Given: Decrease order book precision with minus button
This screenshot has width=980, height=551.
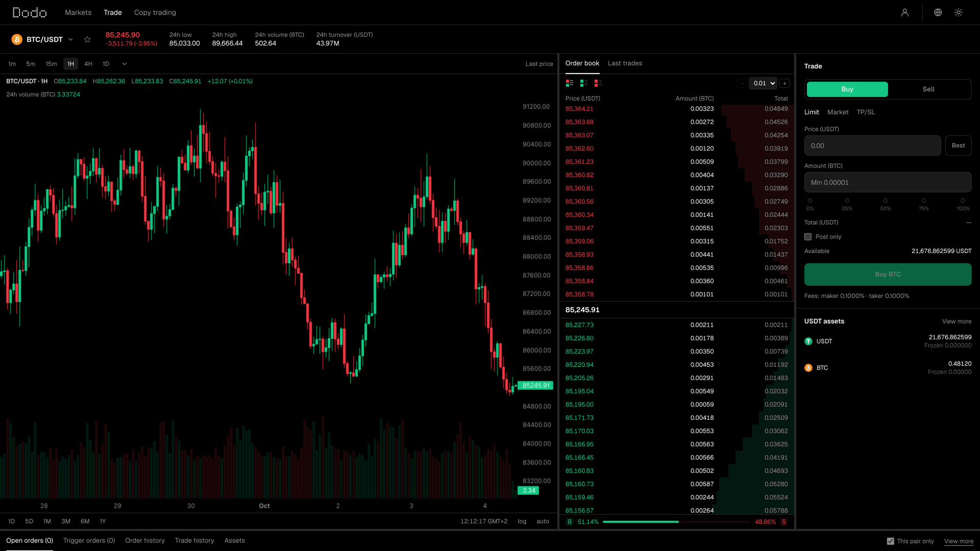Looking at the screenshot, I should coord(742,83).
